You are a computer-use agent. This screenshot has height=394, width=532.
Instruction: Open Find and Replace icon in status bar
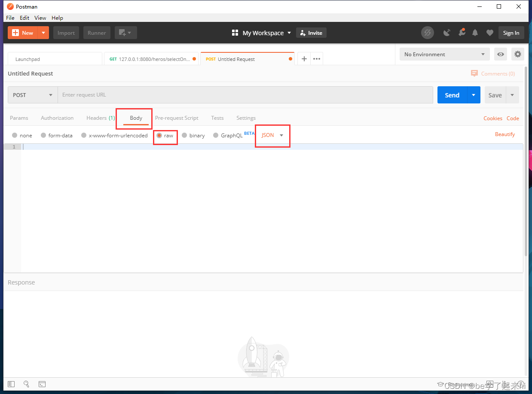pyautogui.click(x=26, y=384)
